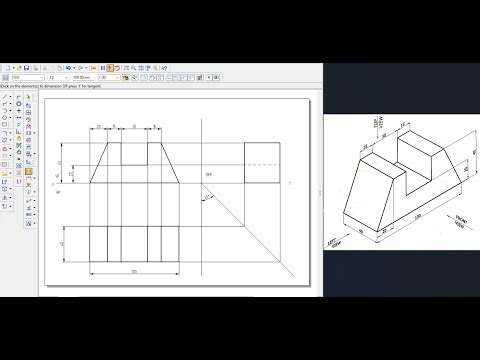
Task: Toggle the highlighted Smart Dimension tool
Action: coord(29,172)
